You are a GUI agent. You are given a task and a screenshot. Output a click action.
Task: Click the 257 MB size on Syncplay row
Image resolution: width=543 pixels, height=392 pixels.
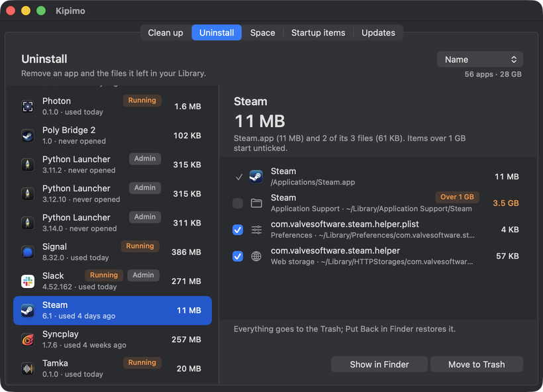point(186,340)
